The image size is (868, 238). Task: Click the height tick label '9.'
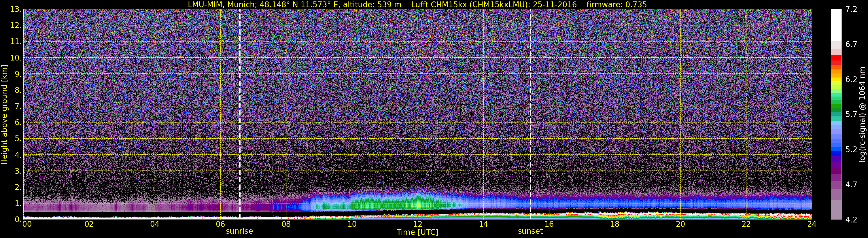pos(18,74)
